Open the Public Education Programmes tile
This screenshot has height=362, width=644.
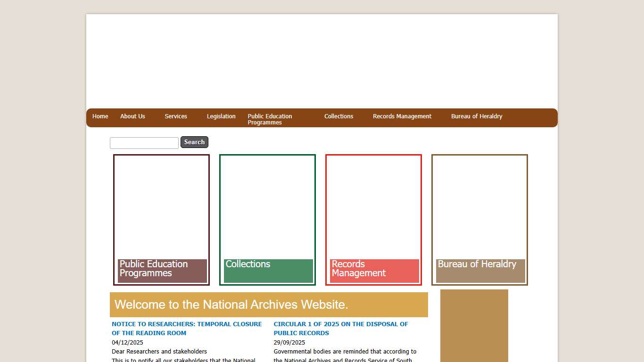click(x=161, y=220)
